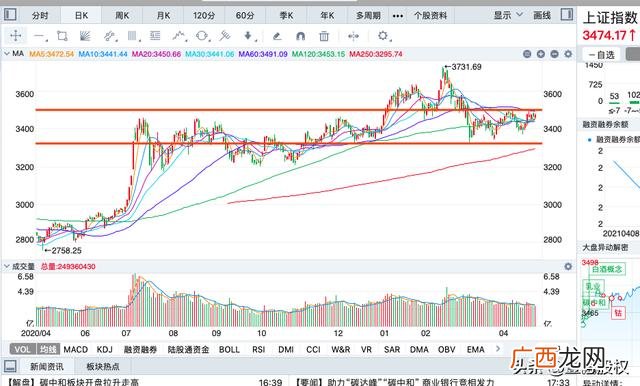Click the minus icon on MA indicator bar
This screenshot has width=640, height=386.
(527, 54)
